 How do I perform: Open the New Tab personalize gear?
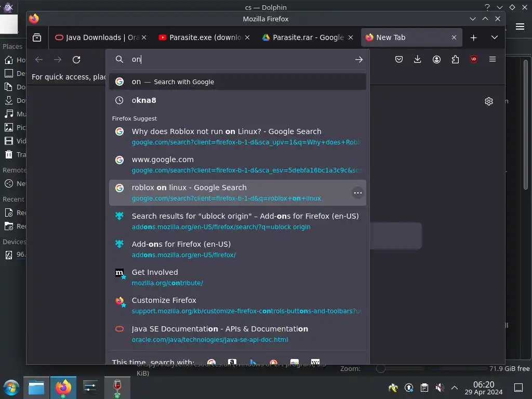tap(489, 101)
